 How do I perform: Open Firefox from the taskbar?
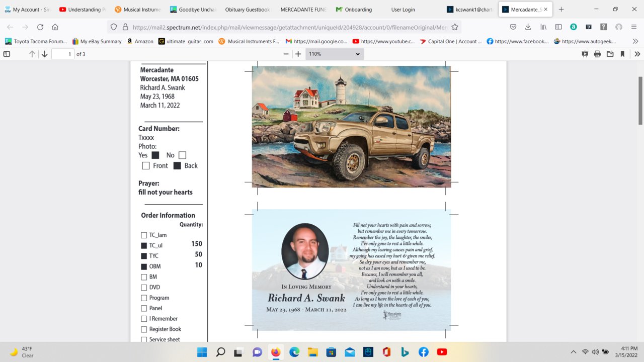coord(276,352)
